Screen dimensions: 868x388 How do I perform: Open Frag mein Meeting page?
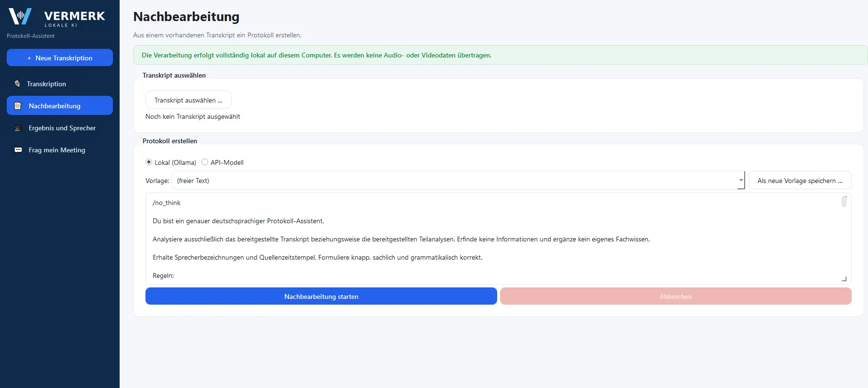pos(60,150)
